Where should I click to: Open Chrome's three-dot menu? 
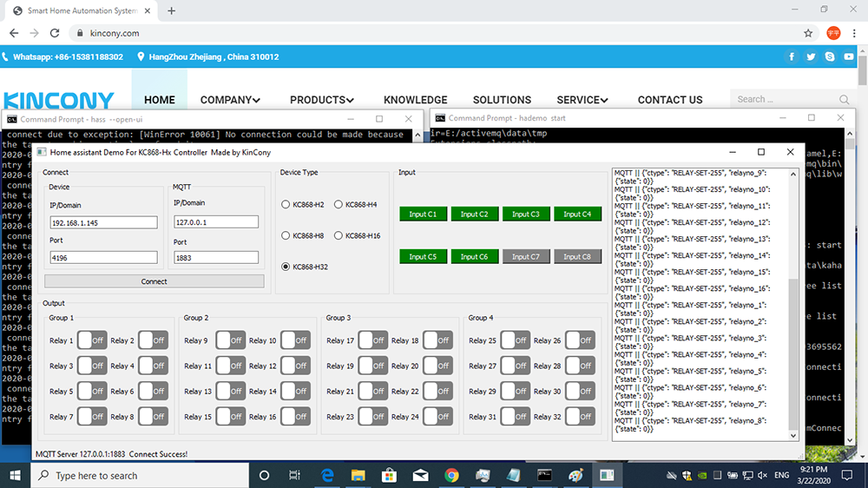coord(855,33)
